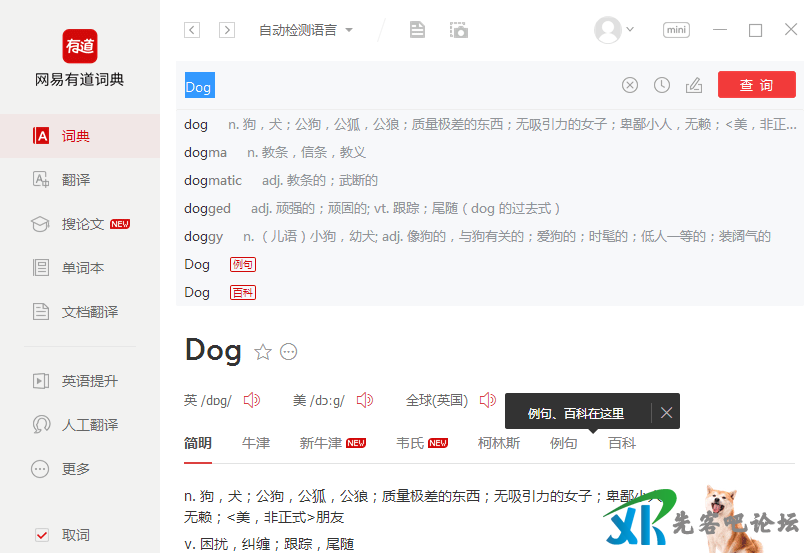Image resolution: width=808 pixels, height=553 pixels.
Task: Select the dogmatic suggestion
Action: (x=213, y=181)
